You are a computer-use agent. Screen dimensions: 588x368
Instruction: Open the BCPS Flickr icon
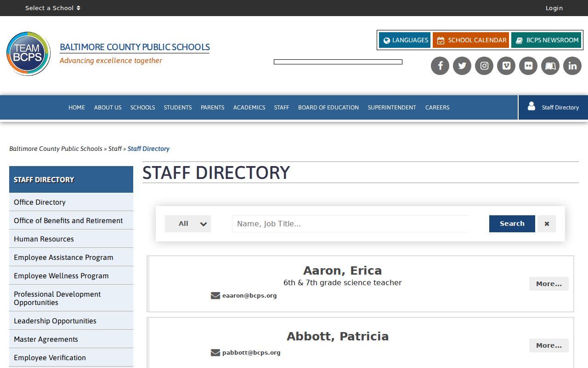click(528, 66)
